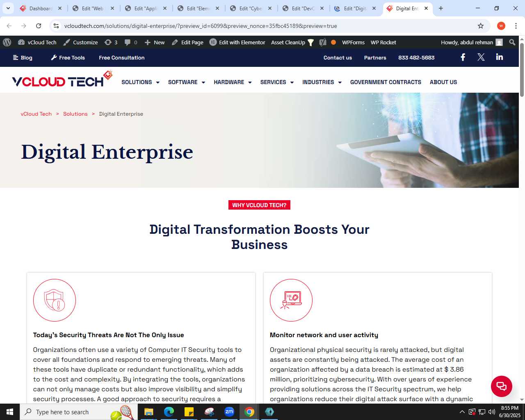Screen dimensions: 525x420
Task: Switch to the Edit "DevC" tab
Action: [304, 8]
